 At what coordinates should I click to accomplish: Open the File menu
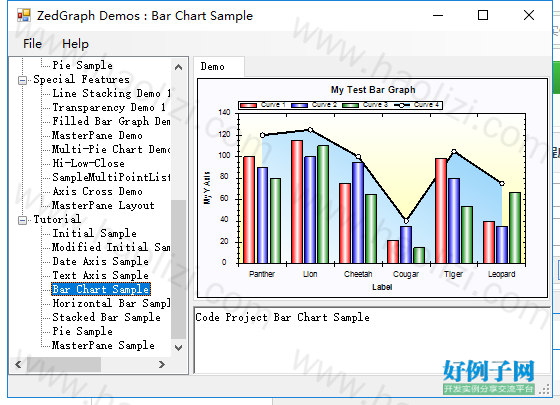coord(32,44)
